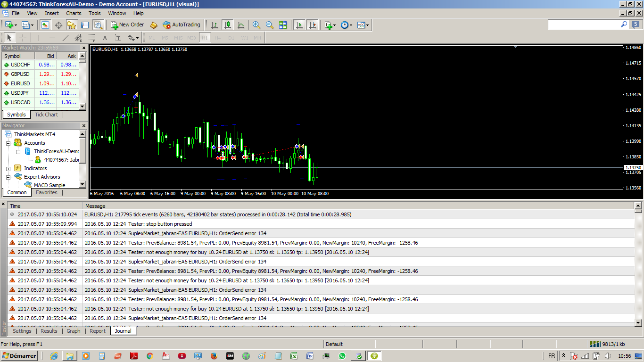
Task: Open Chrome from the taskbar
Action: [150, 356]
